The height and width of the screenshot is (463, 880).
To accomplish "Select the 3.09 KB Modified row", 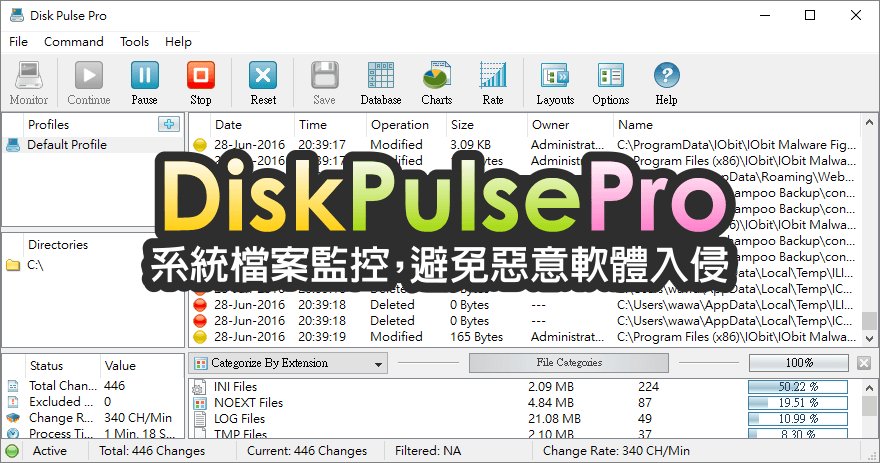I will point(524,145).
